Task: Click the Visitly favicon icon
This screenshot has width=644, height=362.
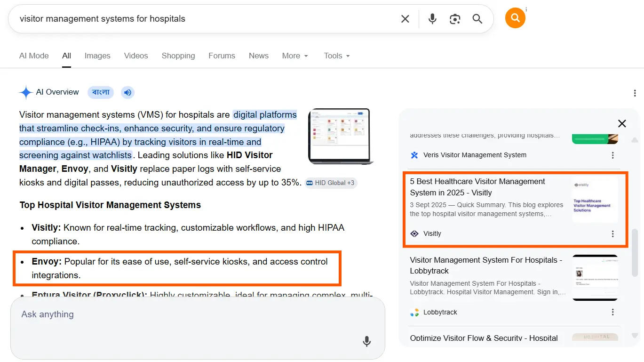Action: (x=414, y=233)
